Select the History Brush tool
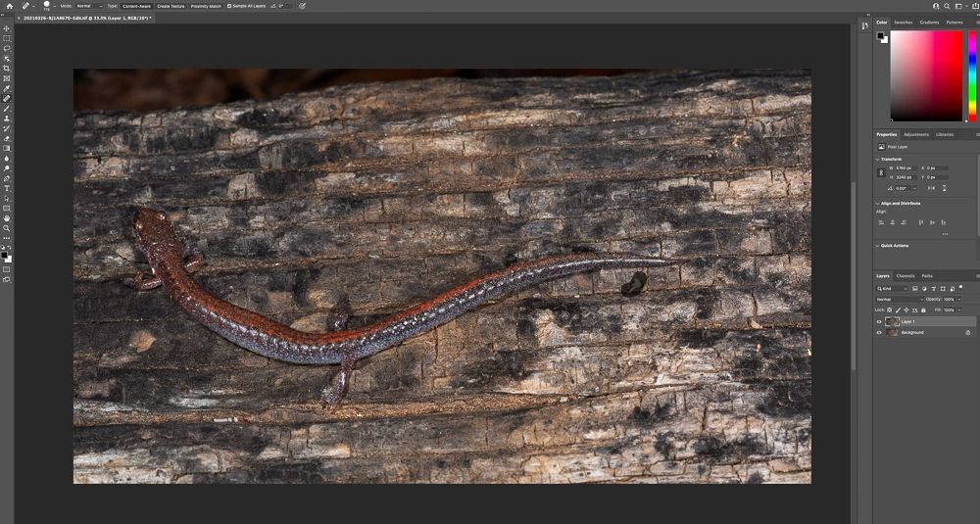Image resolution: width=980 pixels, height=524 pixels. [x=7, y=128]
